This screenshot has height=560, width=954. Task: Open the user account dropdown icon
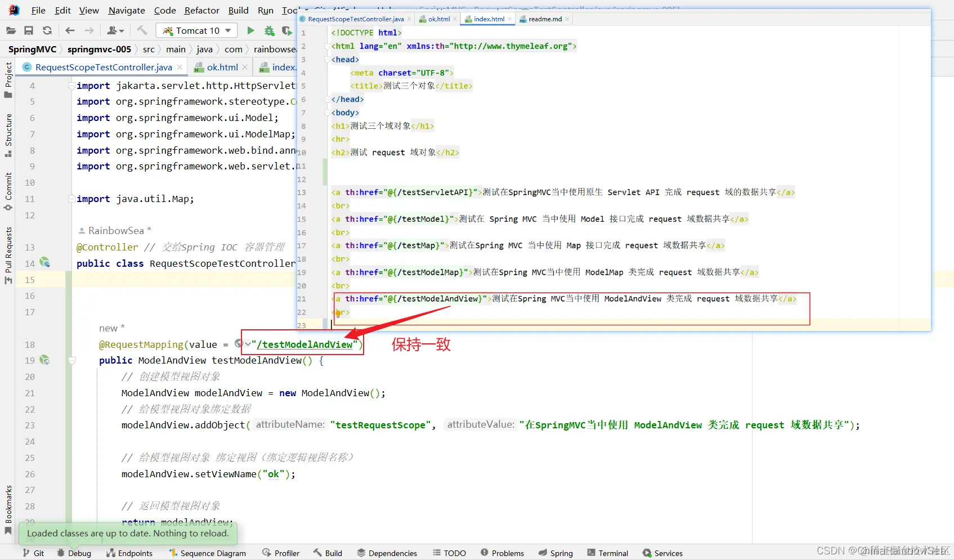click(115, 30)
